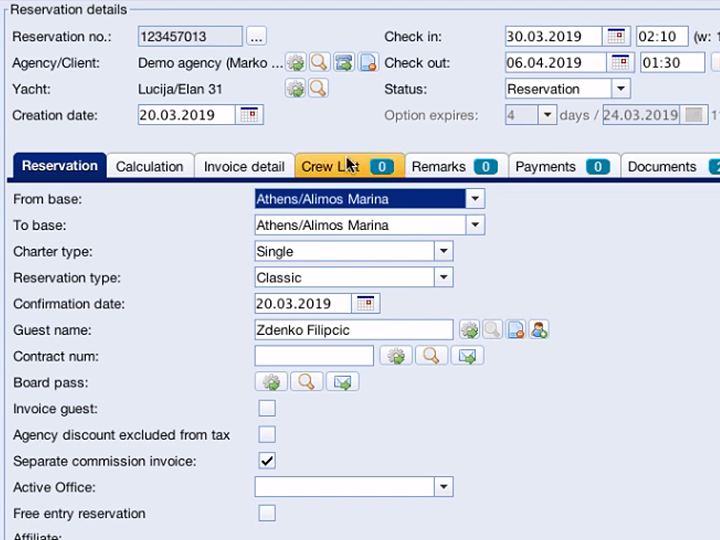Switch to the Calculation tab
Viewport: 720px width, 540px height.
(149, 166)
